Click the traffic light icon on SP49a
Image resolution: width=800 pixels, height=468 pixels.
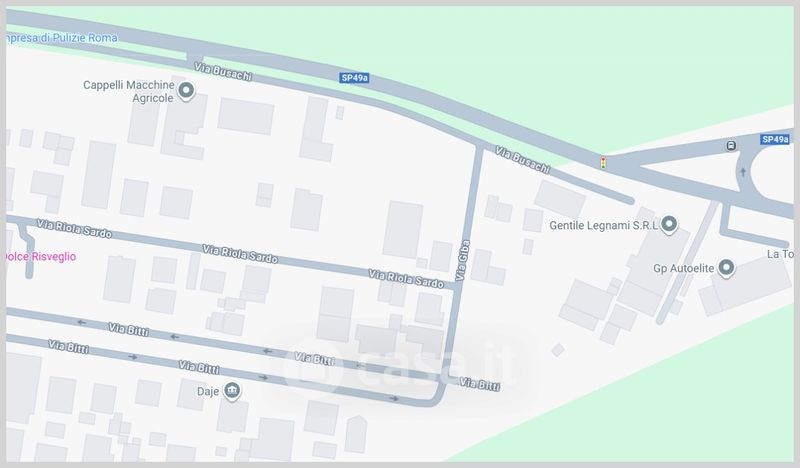(603, 163)
